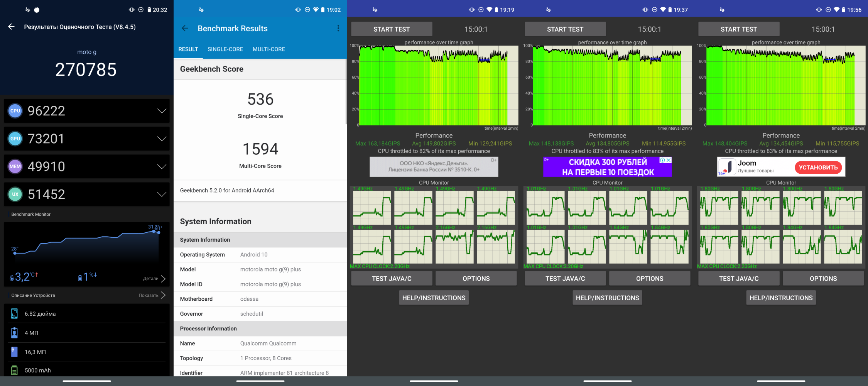This screenshot has height=386, width=868.
Task: Switch to the SINGLE-CORE tab
Action: click(225, 49)
